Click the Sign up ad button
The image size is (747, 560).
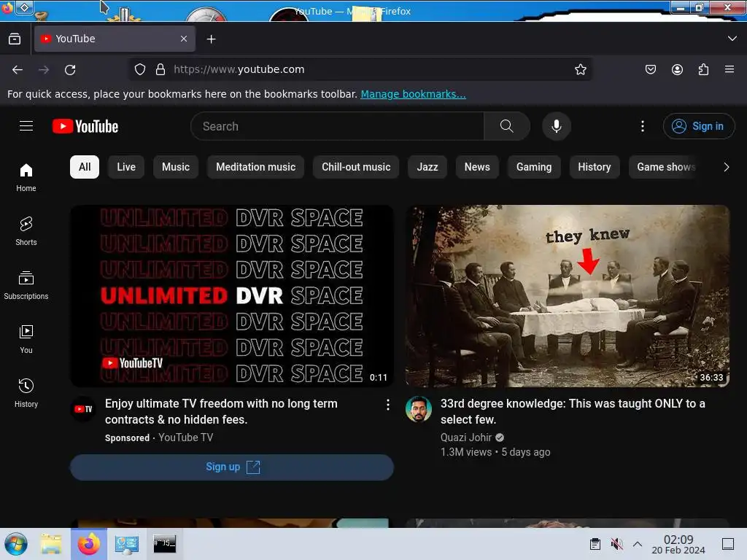click(x=232, y=467)
